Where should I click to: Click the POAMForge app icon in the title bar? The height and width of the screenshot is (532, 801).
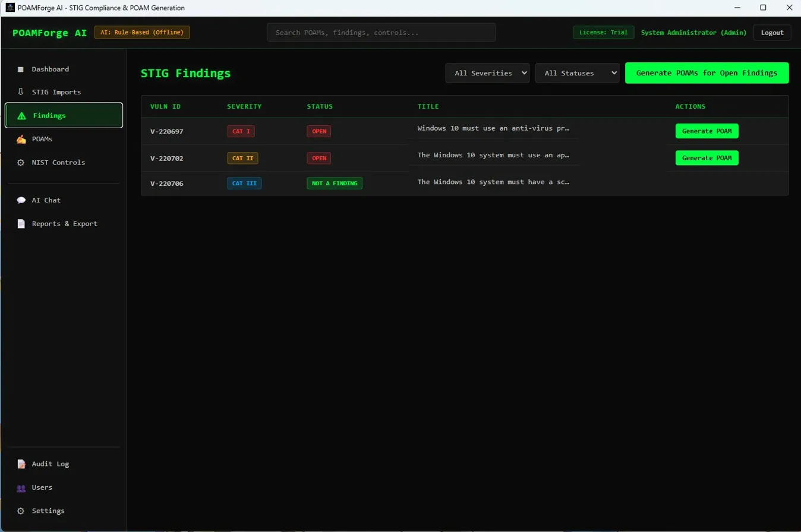pos(8,8)
